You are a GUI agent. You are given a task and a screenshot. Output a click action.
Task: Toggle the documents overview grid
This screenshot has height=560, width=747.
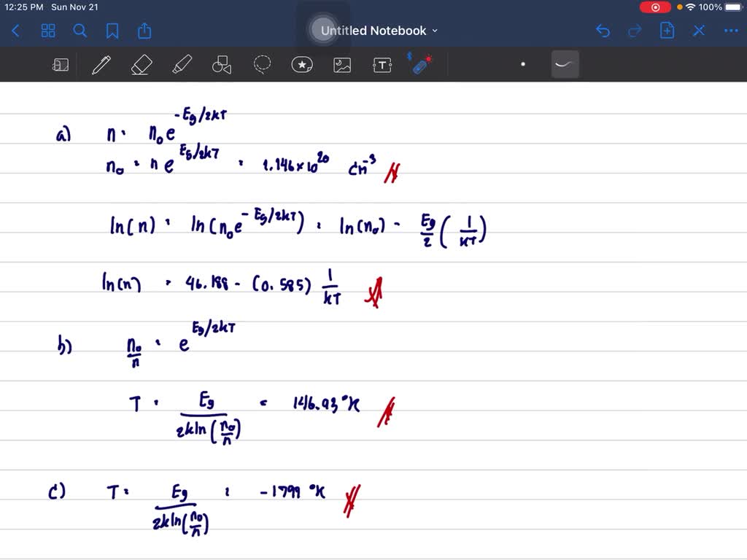coord(48,31)
